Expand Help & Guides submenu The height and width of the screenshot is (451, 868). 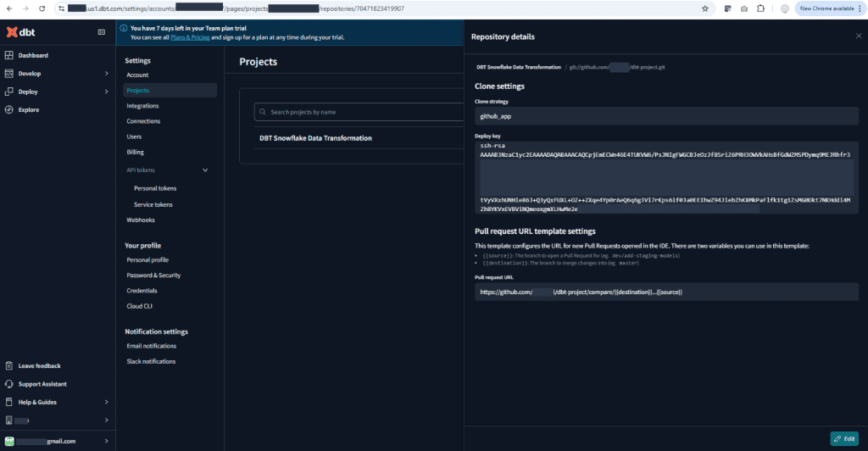(x=106, y=402)
